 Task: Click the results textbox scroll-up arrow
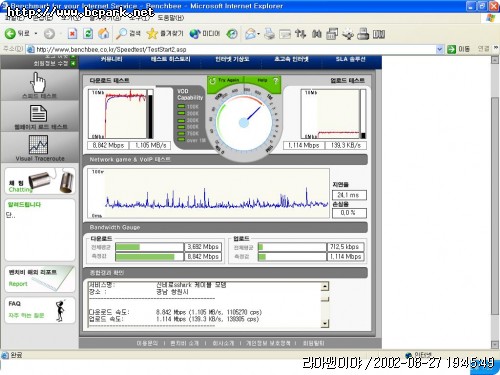(325, 286)
